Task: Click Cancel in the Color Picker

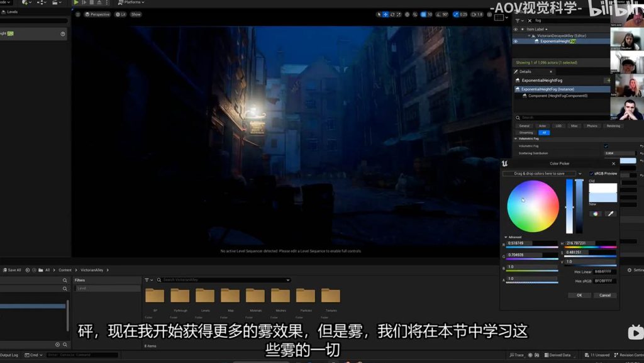Action: coord(604,295)
